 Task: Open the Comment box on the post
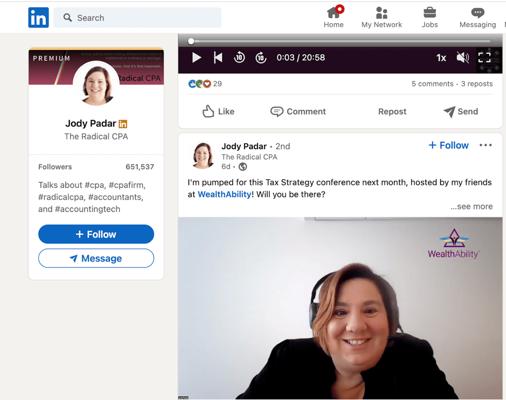point(298,111)
